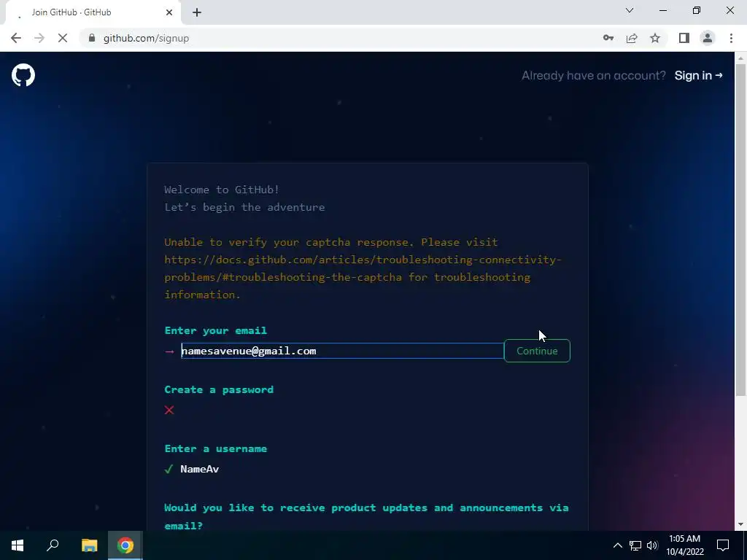Click the padlock site info icon
The image size is (747, 560).
pos(91,38)
